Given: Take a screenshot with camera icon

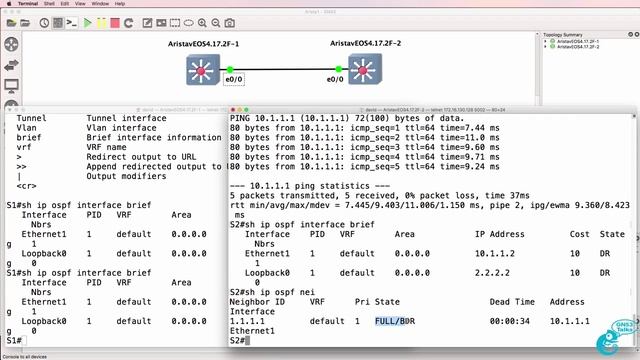Looking at the screenshot, I should tap(230, 23).
